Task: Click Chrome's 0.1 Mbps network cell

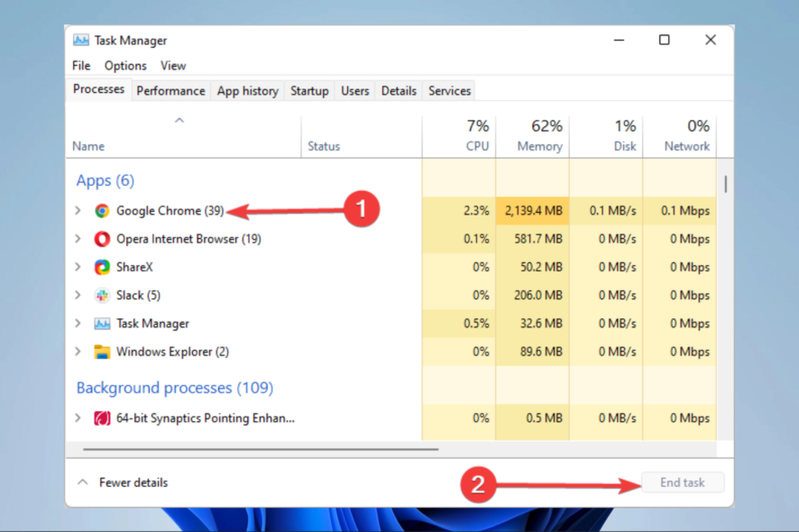Action: click(679, 210)
